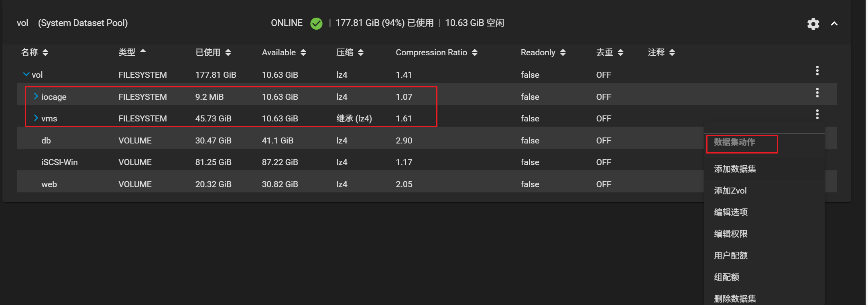The width and height of the screenshot is (868, 305).
Task: Open pool settings gear for vol
Action: click(813, 24)
